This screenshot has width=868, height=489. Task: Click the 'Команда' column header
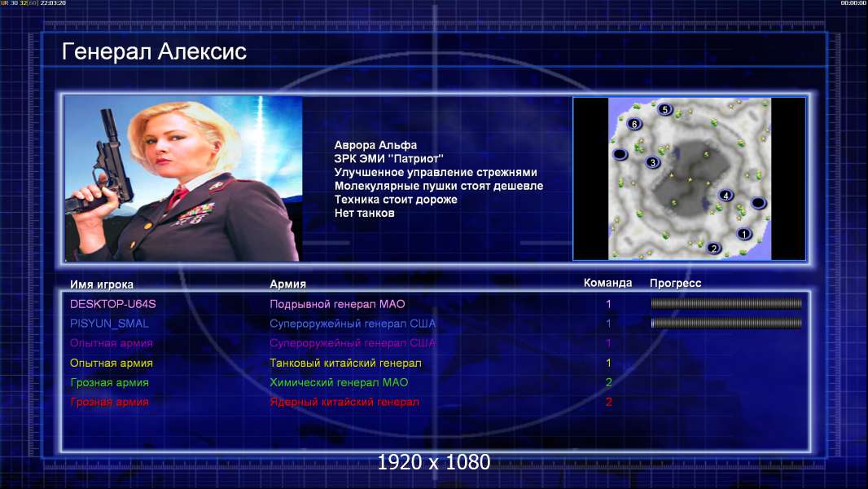pos(607,283)
